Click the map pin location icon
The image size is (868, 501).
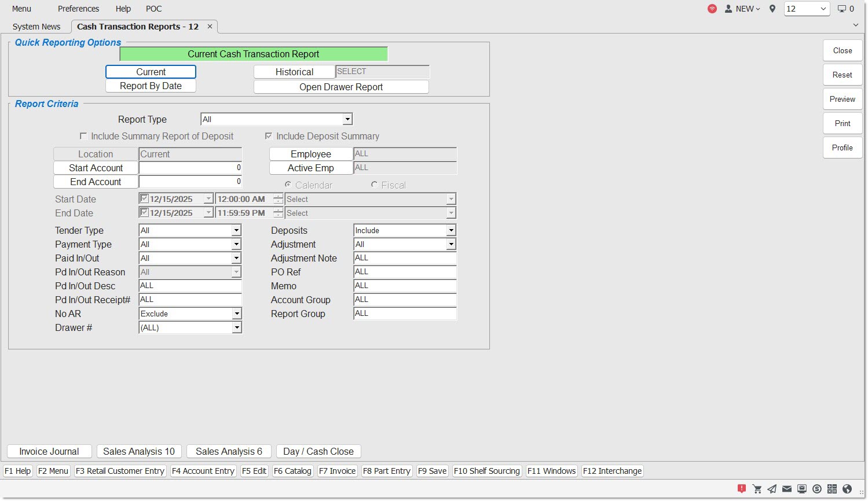(x=772, y=9)
